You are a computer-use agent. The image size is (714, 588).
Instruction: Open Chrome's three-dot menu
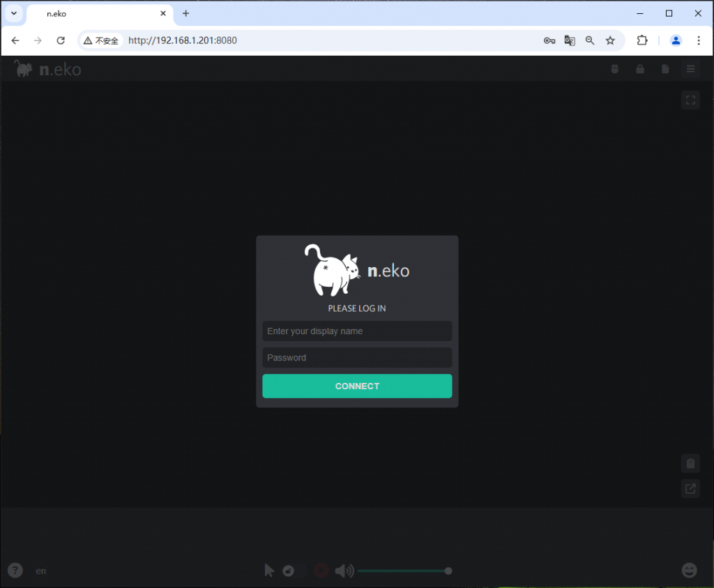tap(699, 40)
